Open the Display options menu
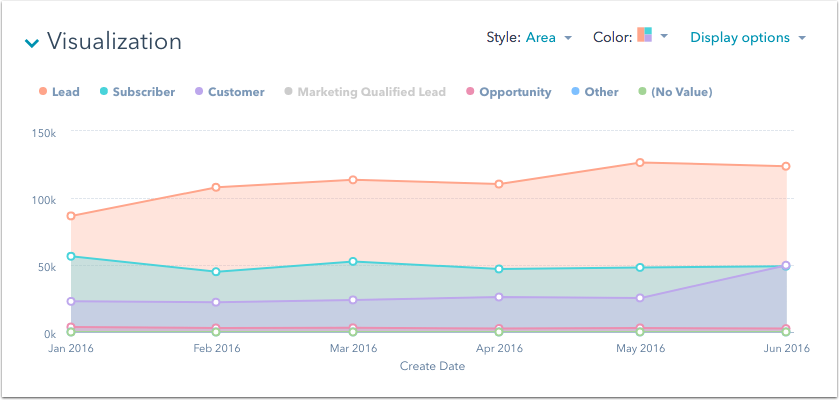This screenshot has height=400, width=839. click(x=748, y=37)
